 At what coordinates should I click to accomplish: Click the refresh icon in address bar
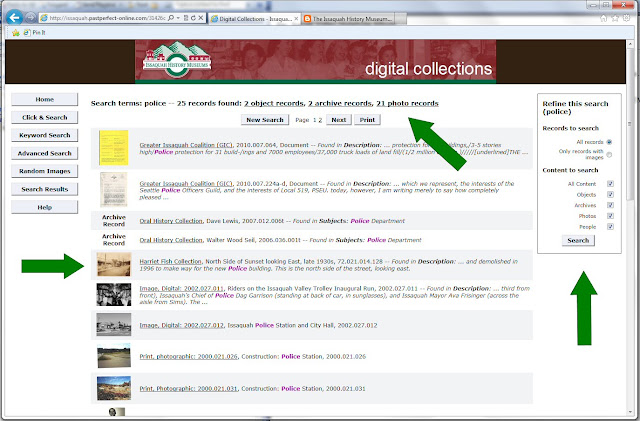tap(193, 18)
